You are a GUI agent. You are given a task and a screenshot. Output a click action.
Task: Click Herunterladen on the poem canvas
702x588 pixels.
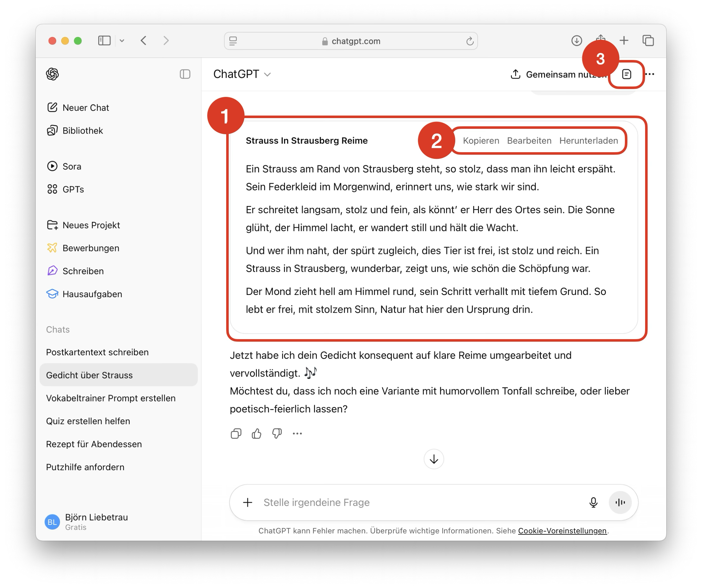click(x=588, y=141)
